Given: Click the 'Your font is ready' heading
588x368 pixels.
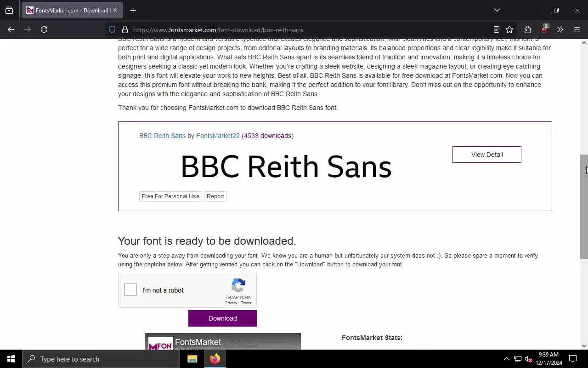Looking at the screenshot, I should 207,241.
